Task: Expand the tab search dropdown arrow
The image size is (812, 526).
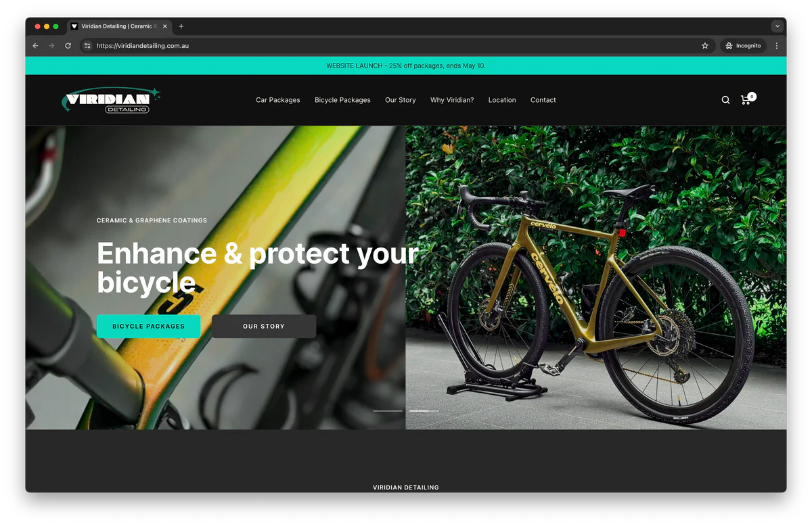Action: (x=777, y=26)
